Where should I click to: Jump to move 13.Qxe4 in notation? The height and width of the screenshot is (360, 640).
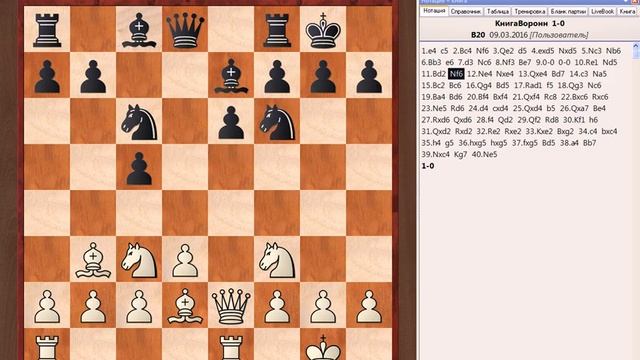click(533, 74)
